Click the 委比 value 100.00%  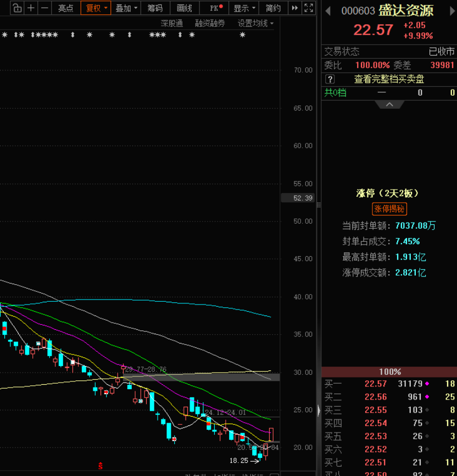tap(372, 65)
